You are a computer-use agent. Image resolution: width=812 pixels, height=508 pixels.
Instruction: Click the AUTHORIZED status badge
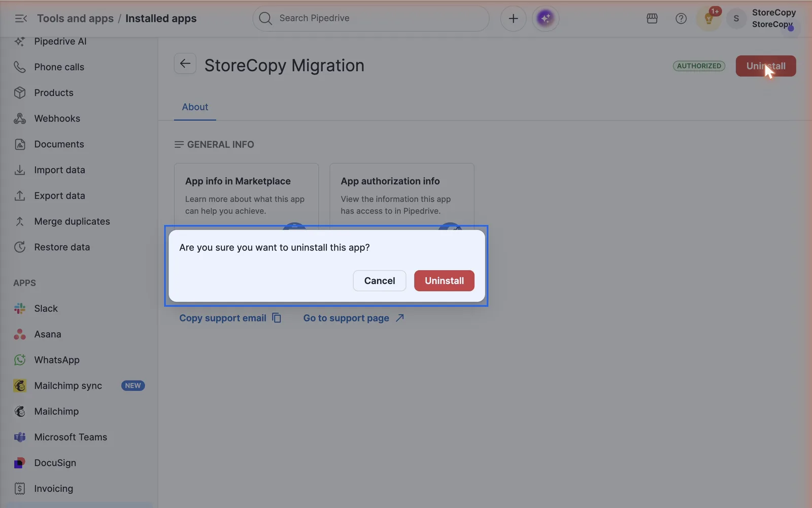click(699, 66)
